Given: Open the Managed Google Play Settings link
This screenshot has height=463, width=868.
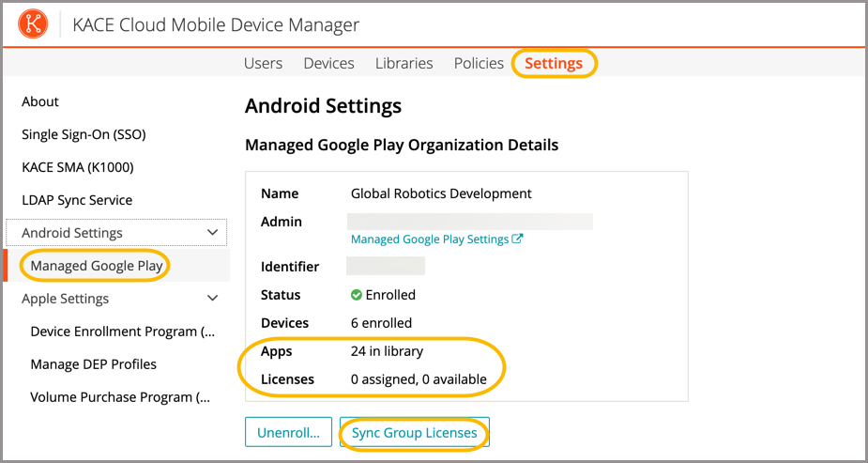Looking at the screenshot, I should (430, 239).
